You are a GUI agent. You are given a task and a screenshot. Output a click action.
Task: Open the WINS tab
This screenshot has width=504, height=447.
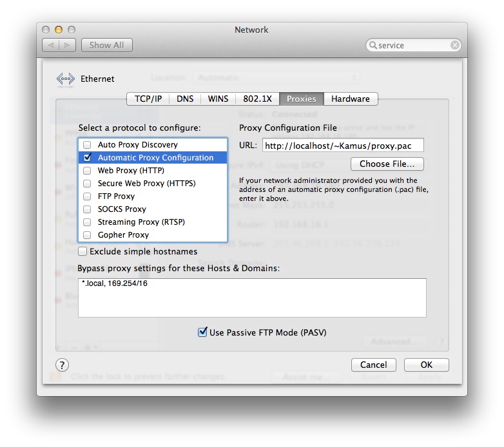(218, 99)
